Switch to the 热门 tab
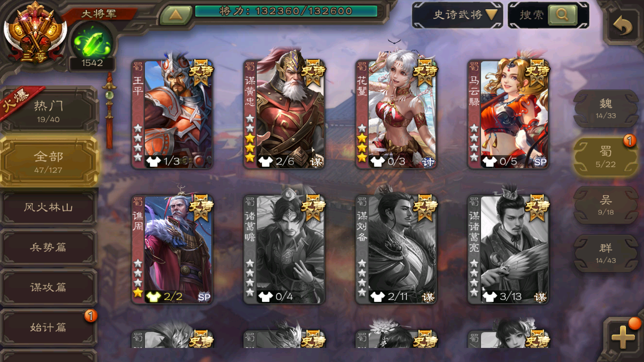The image size is (644, 362). click(x=48, y=111)
